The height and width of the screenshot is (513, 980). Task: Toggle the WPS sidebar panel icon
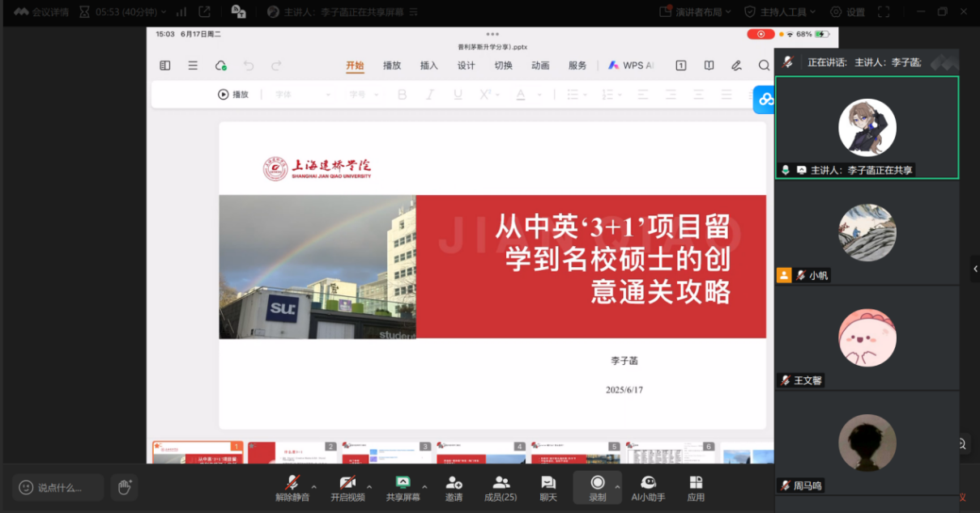pyautogui.click(x=165, y=66)
